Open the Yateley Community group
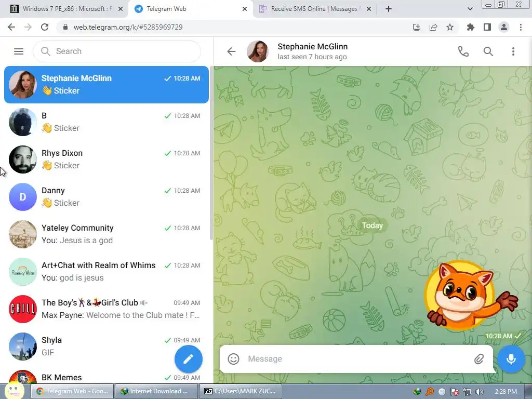 tap(107, 234)
